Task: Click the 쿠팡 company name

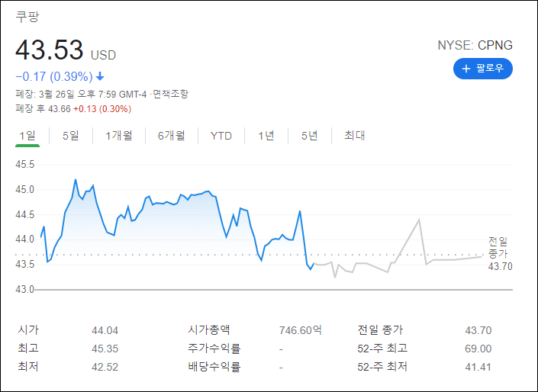Action: coord(27,17)
